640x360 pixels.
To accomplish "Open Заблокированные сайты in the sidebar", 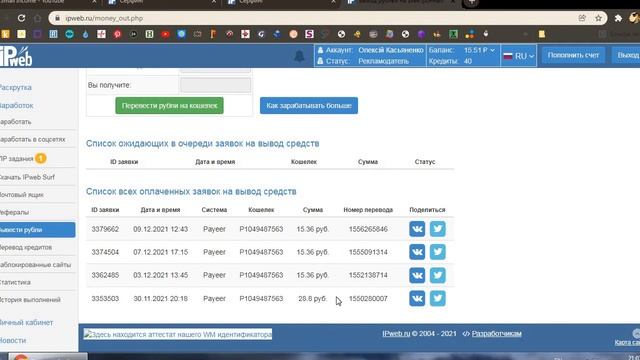I will pos(36,265).
